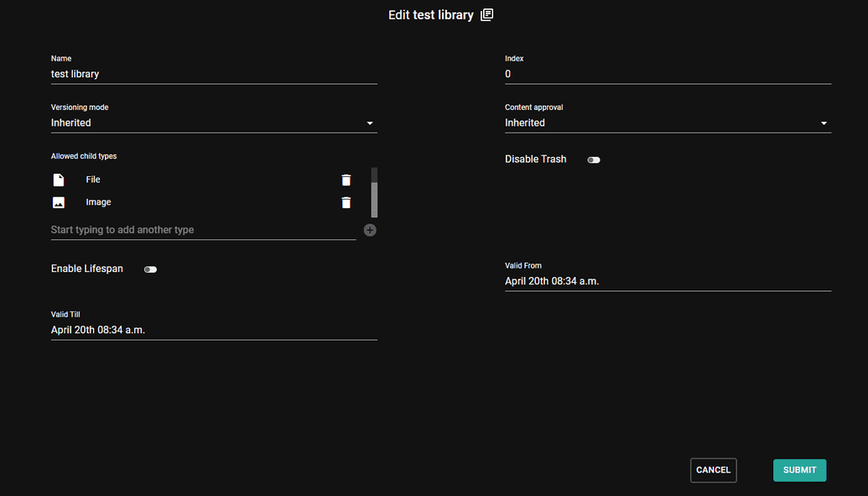Viewport: 868px width, 496px height.
Task: Click the library icon beside the title
Action: pos(486,15)
